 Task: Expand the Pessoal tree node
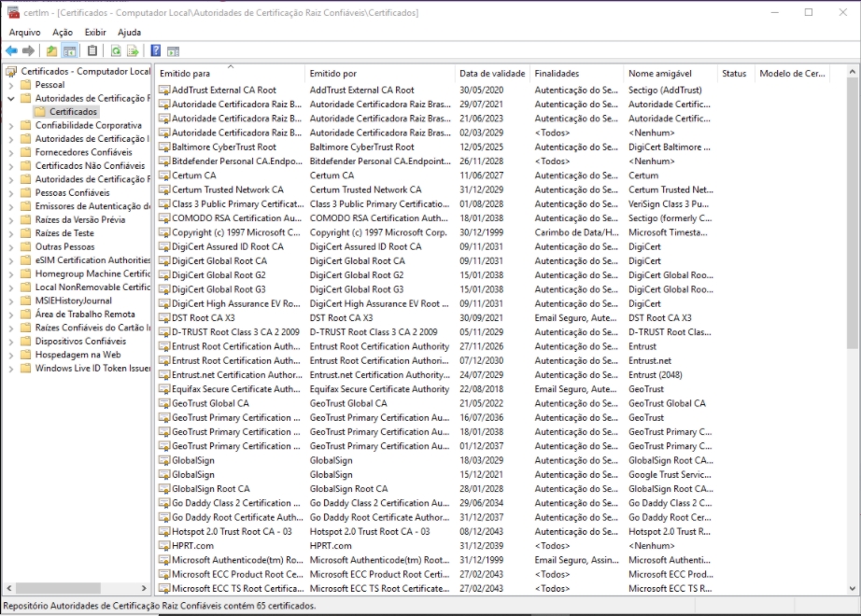(11, 85)
